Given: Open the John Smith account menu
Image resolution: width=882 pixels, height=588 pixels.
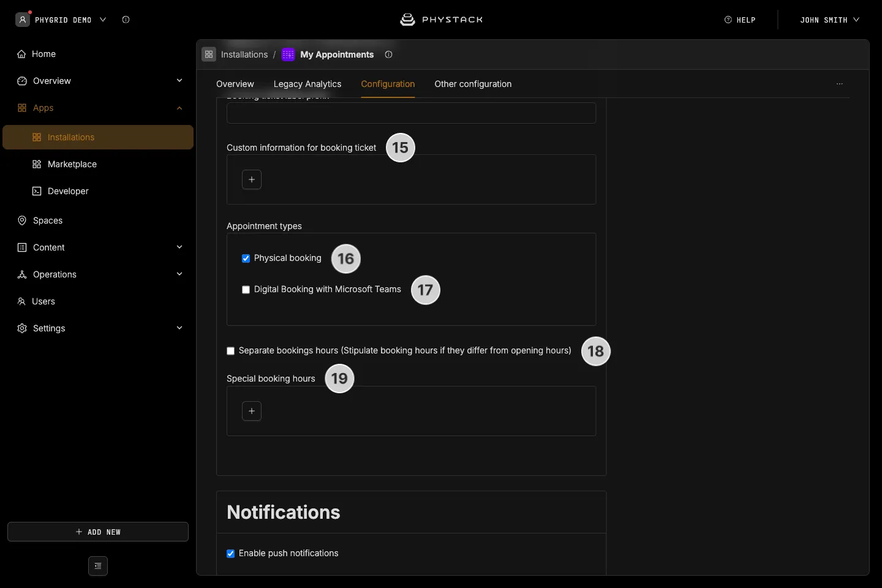Looking at the screenshot, I should pos(829,20).
